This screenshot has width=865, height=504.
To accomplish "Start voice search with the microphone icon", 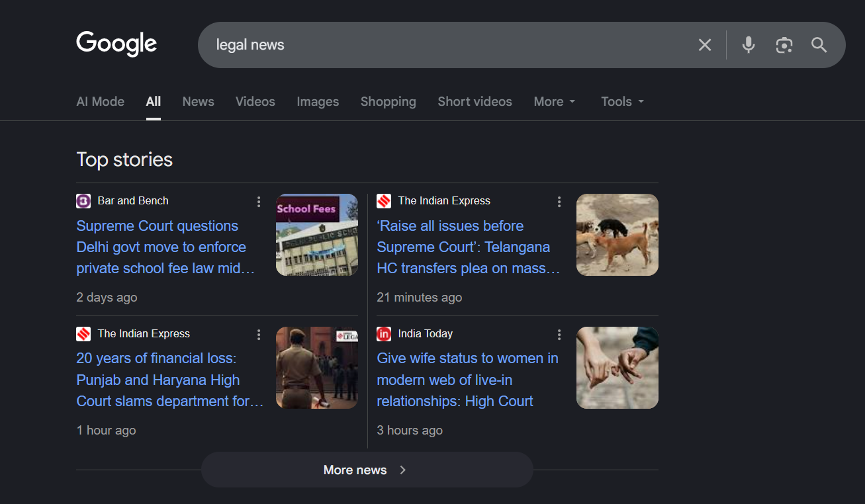I will (x=748, y=45).
